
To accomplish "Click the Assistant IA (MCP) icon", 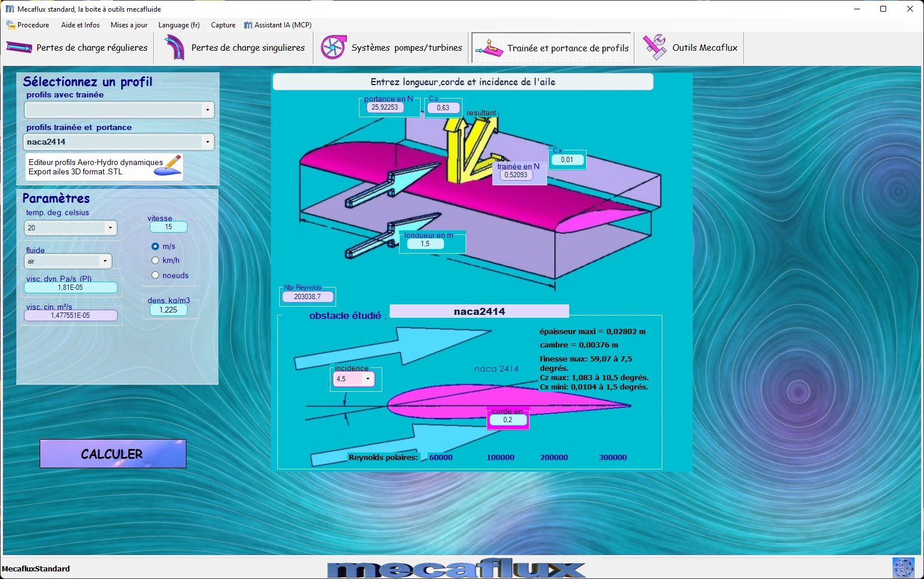I will 248,25.
